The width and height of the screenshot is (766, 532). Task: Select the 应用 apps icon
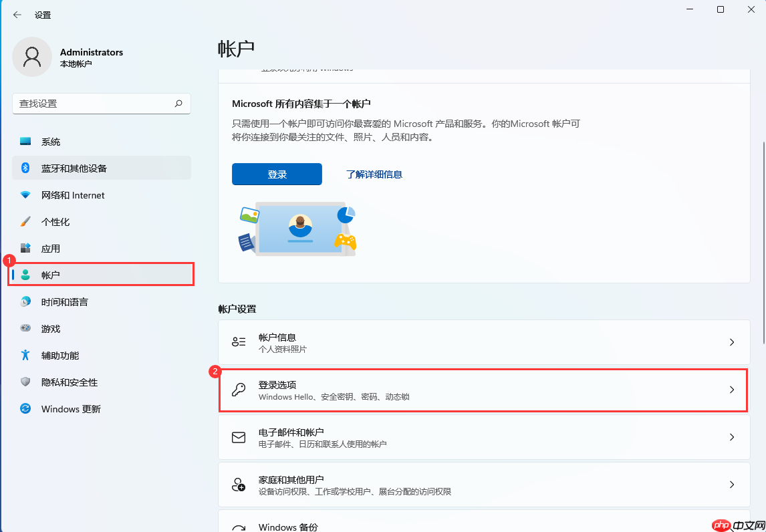(x=24, y=248)
